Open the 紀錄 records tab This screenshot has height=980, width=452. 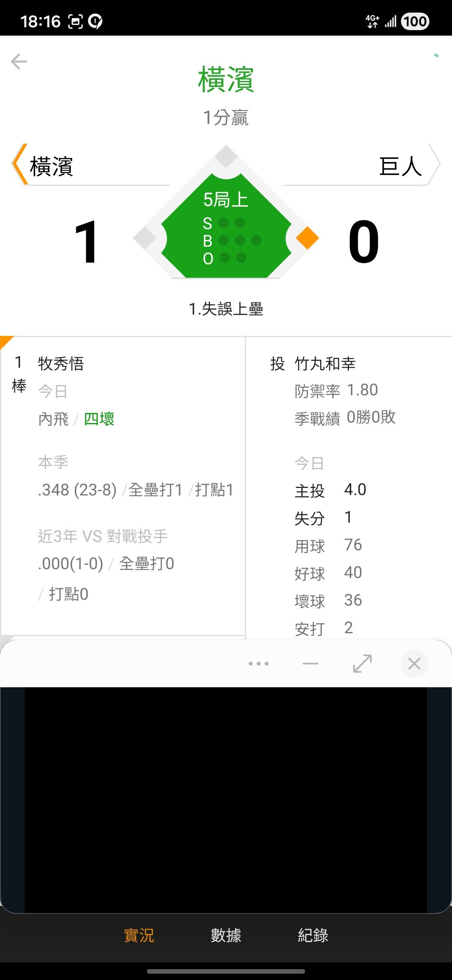(x=313, y=935)
